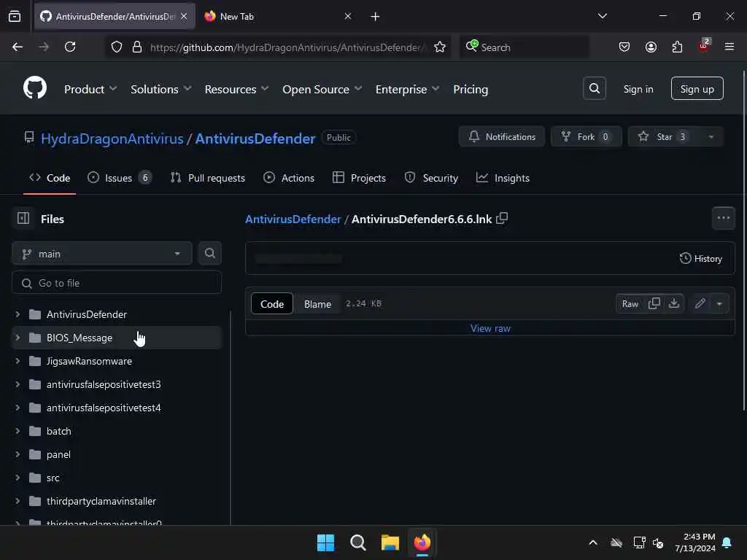747x560 pixels.
Task: Open Firefox tracking protection shield icon
Action: coord(117,47)
